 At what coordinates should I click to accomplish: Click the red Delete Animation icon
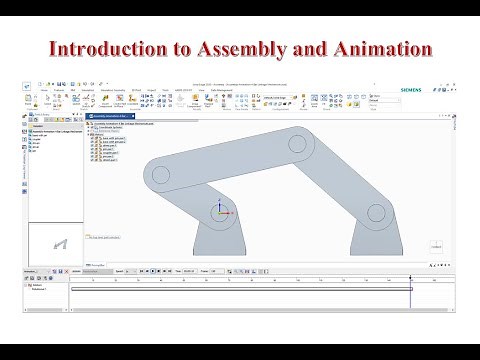pos(66,271)
